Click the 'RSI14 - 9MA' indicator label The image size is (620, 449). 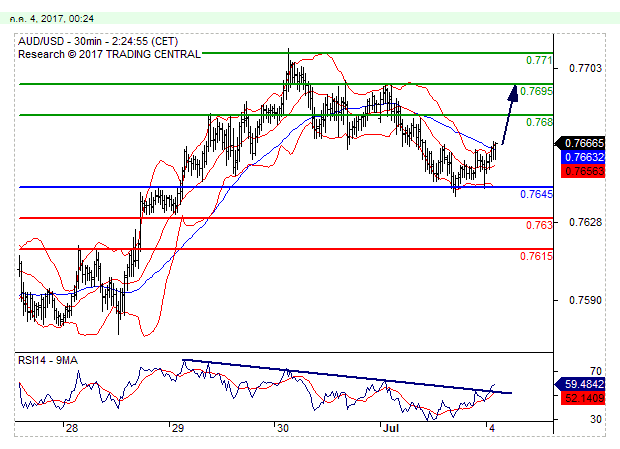48,360
